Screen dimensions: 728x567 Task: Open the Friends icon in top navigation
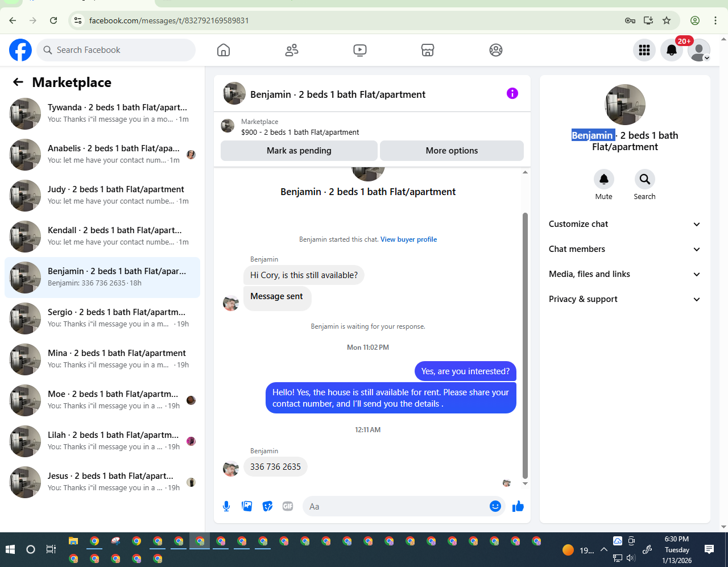[x=292, y=50]
